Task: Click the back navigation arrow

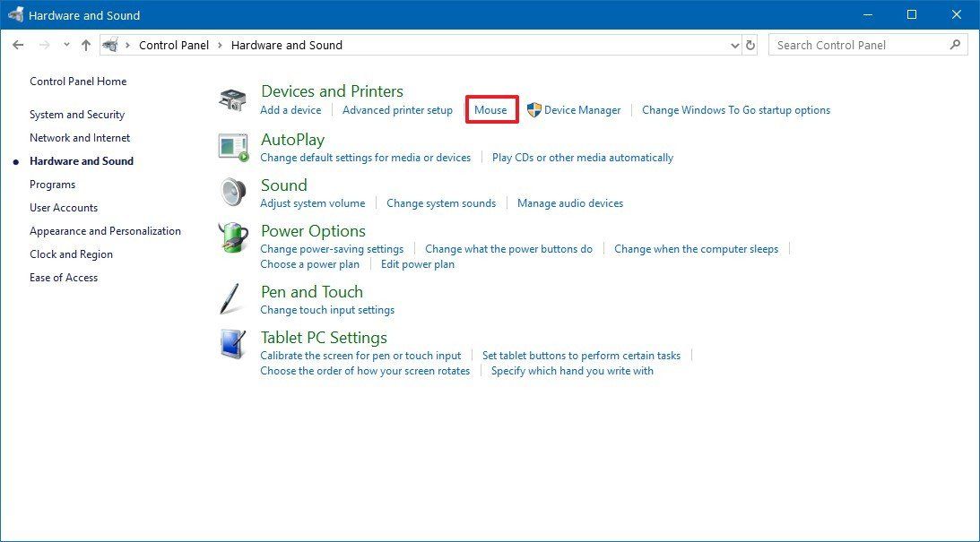Action: 18,44
